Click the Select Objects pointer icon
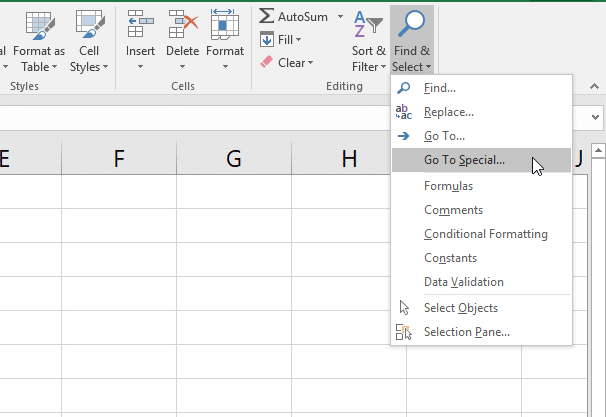This screenshot has width=606, height=417. coord(404,308)
